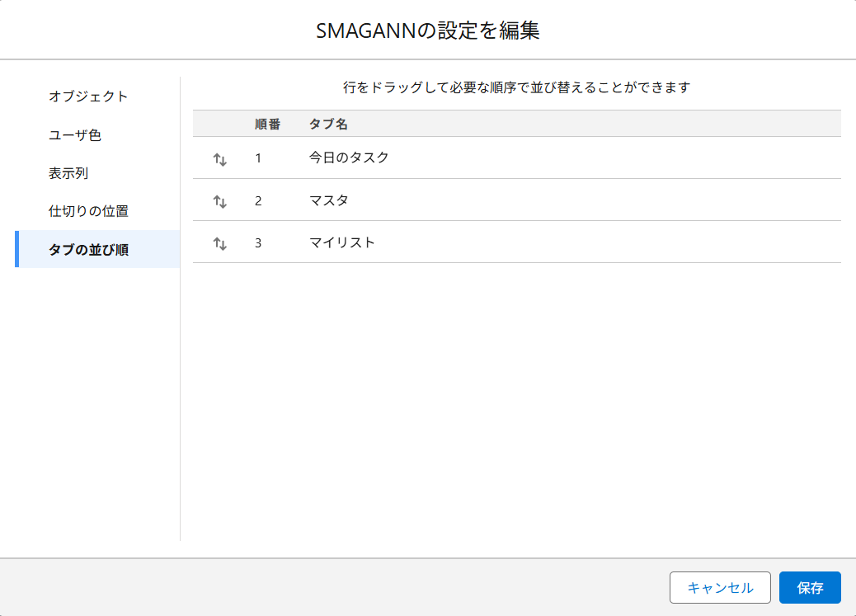Click order number 3 in the table

(x=258, y=242)
